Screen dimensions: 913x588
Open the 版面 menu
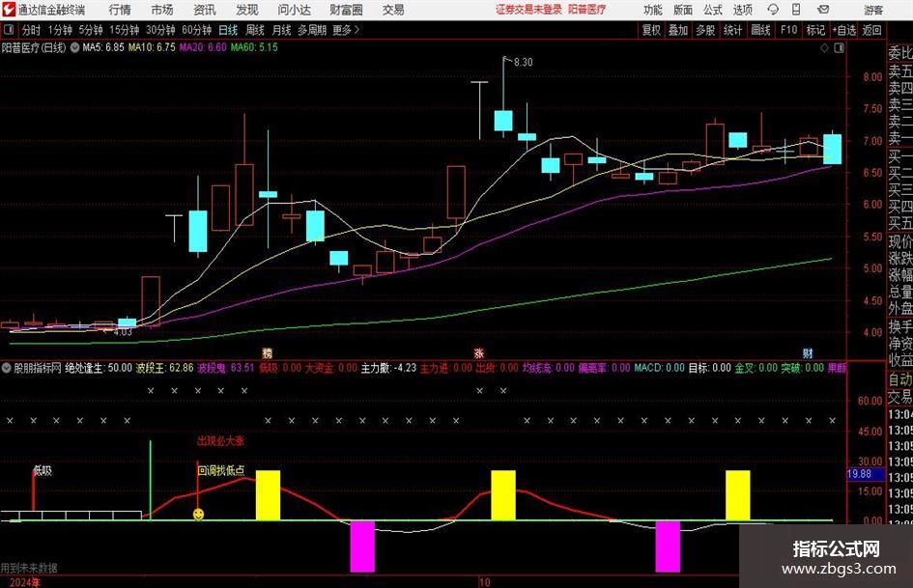coord(682,10)
